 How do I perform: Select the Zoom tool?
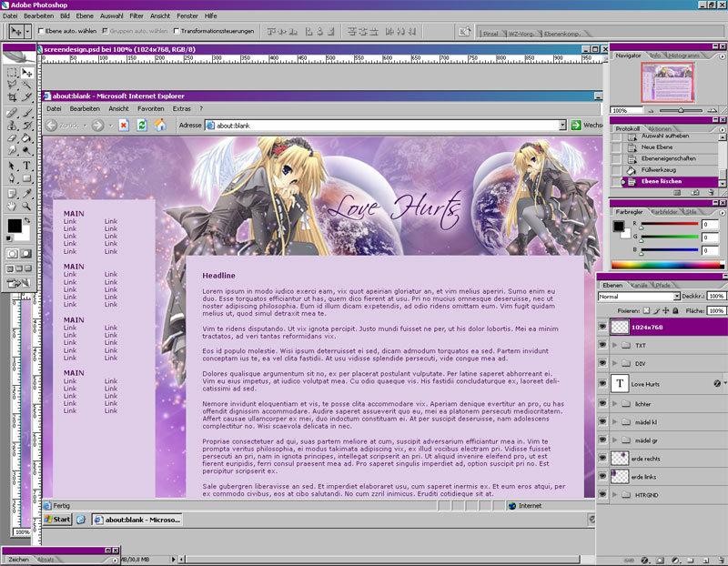26,206
